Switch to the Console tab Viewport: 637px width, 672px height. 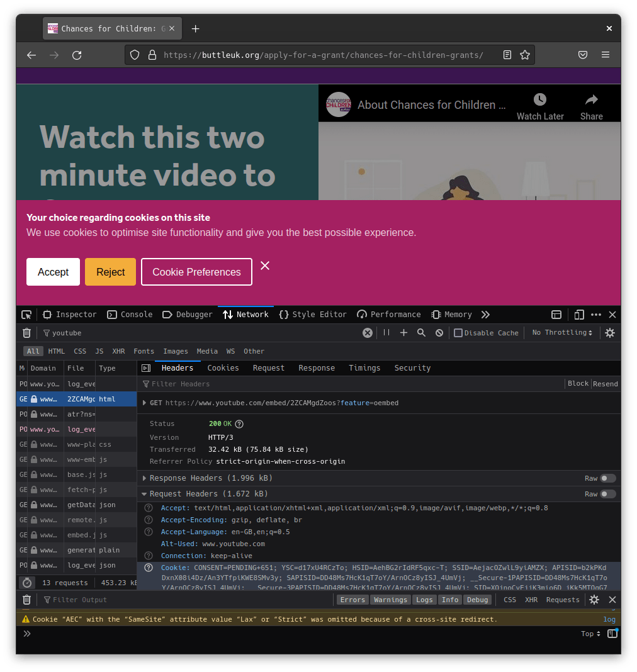[x=130, y=315]
